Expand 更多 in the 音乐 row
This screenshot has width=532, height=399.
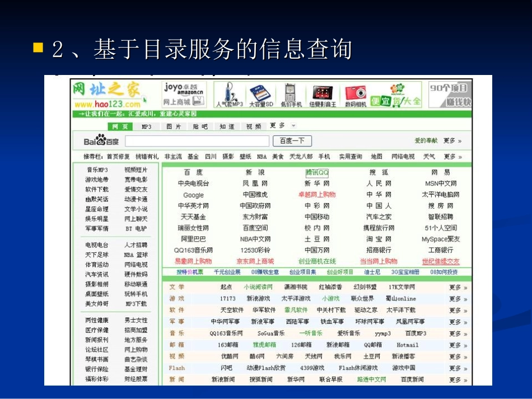point(458,334)
